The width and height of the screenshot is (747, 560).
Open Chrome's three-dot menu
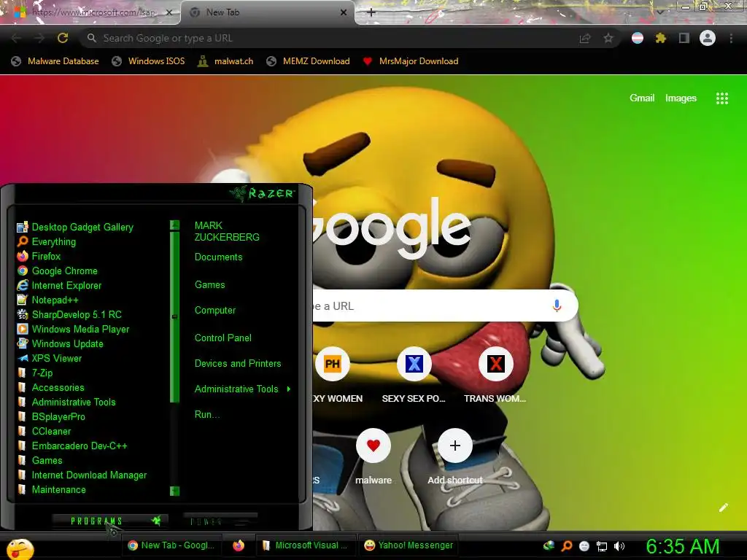coord(731,38)
